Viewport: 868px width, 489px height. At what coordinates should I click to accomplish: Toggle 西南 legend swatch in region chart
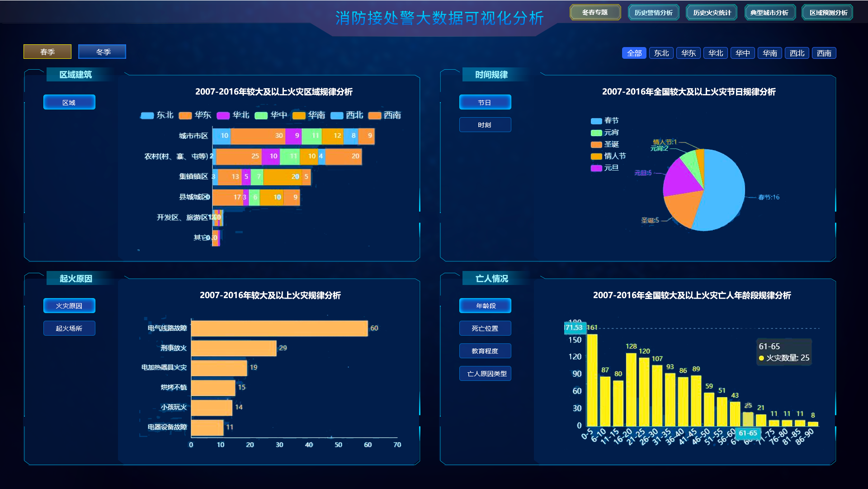(x=375, y=115)
